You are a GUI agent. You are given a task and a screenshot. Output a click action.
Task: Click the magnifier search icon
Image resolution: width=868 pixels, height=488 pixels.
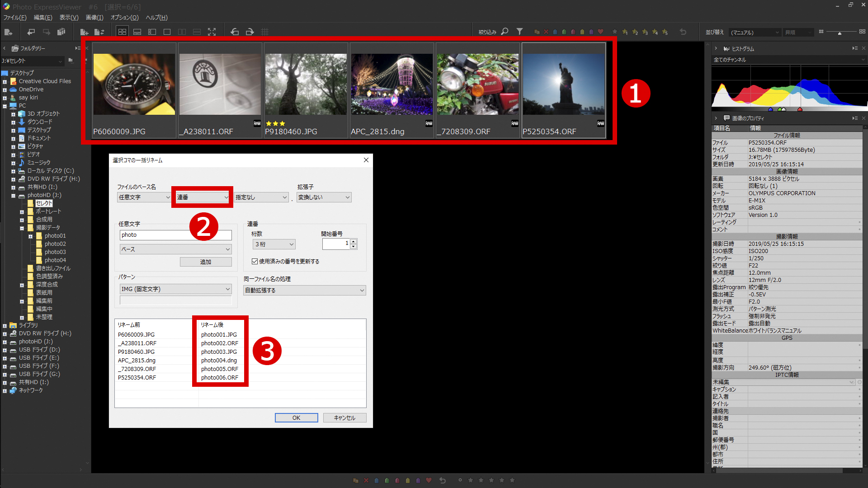(505, 32)
